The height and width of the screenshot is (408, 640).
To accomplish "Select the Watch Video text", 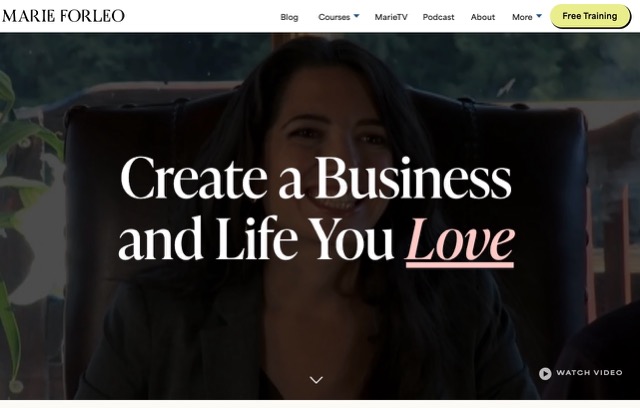I will pyautogui.click(x=589, y=373).
